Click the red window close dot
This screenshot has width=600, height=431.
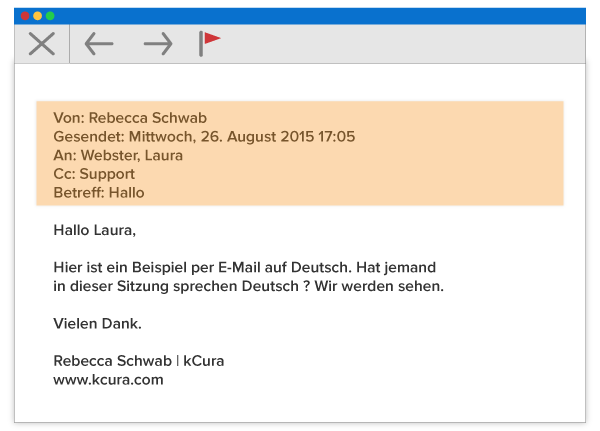click(x=26, y=16)
